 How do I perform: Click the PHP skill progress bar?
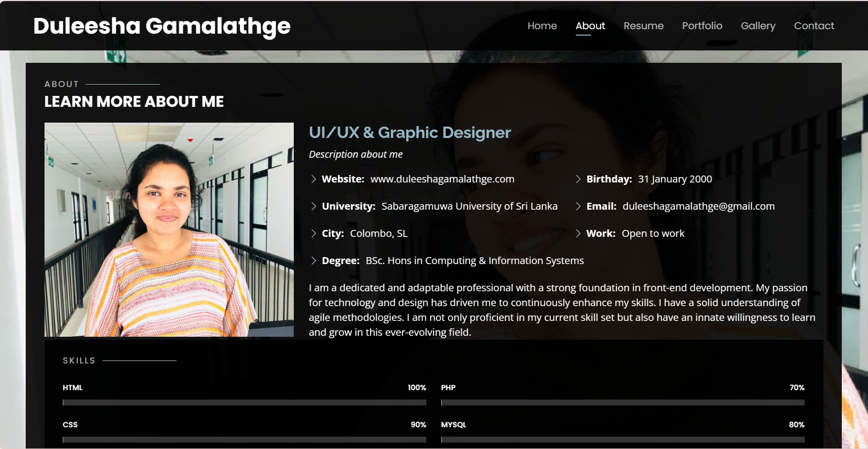pyautogui.click(x=623, y=403)
